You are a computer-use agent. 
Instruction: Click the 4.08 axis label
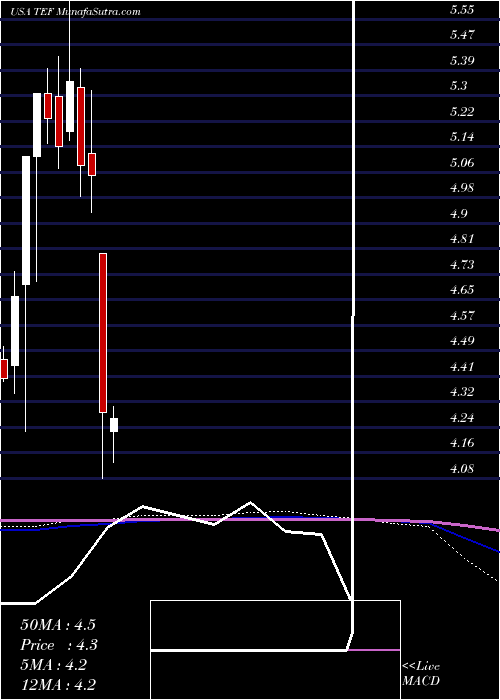tap(461, 469)
